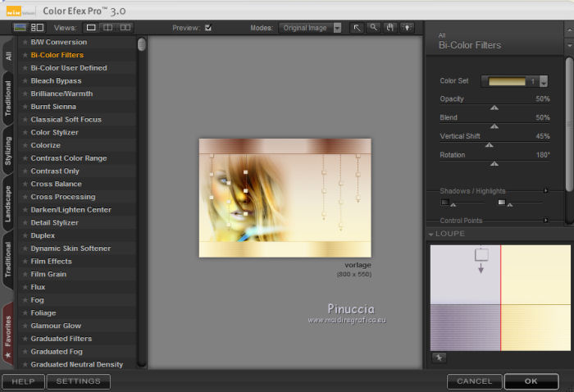Adjust the Vertical Shift slider handle

click(x=489, y=145)
